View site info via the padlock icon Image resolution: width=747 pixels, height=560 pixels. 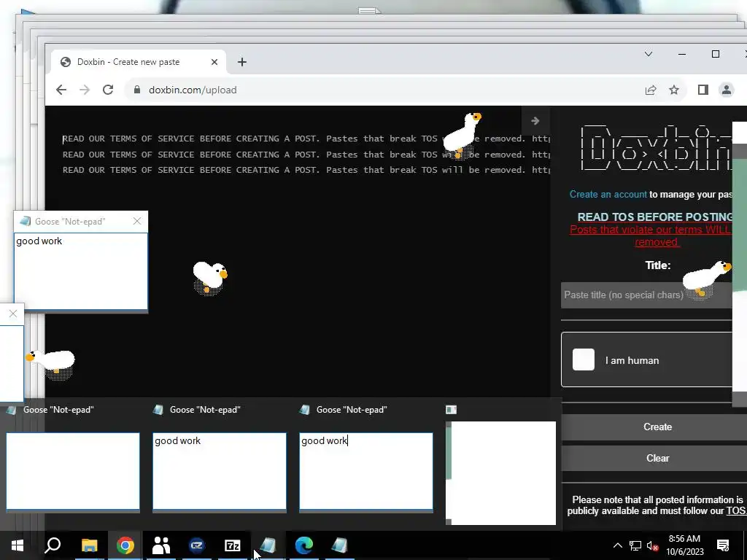[x=137, y=90]
